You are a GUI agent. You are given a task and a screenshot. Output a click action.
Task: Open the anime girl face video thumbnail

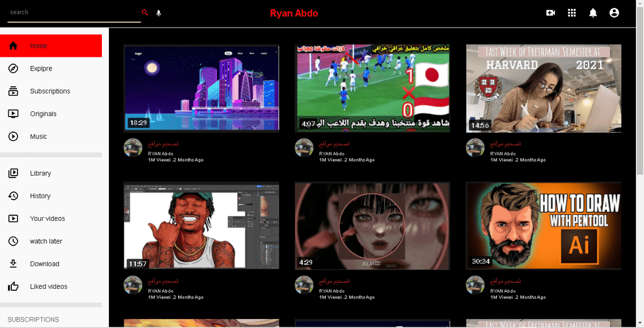click(x=372, y=225)
